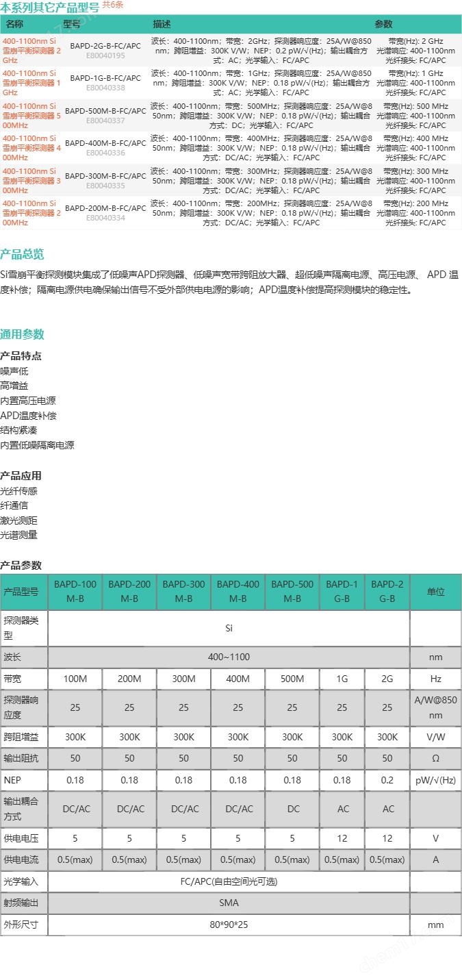Image resolution: width=462 pixels, height=980 pixels.
Task: Click the BAPD-2G-B column header
Action: (x=387, y=592)
